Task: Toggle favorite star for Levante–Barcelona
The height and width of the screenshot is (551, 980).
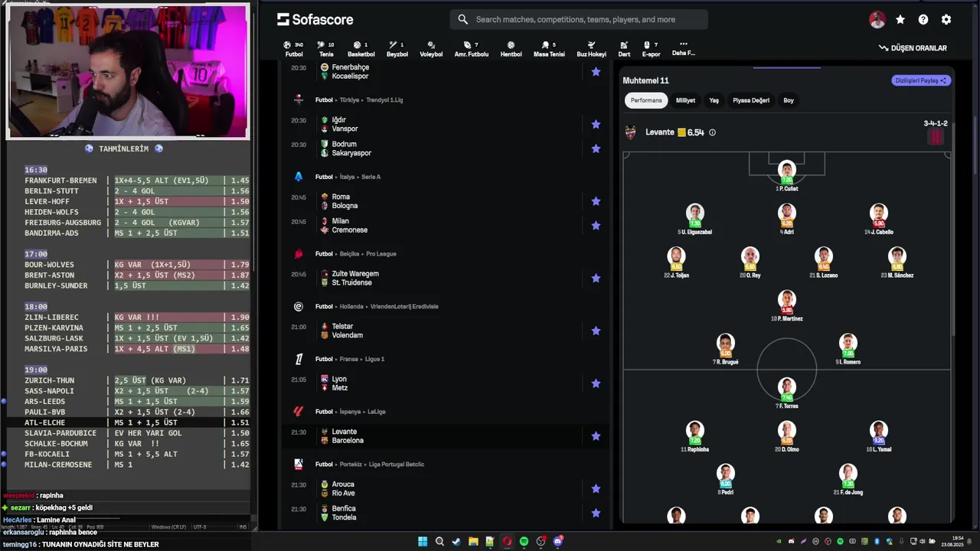Action: point(596,436)
